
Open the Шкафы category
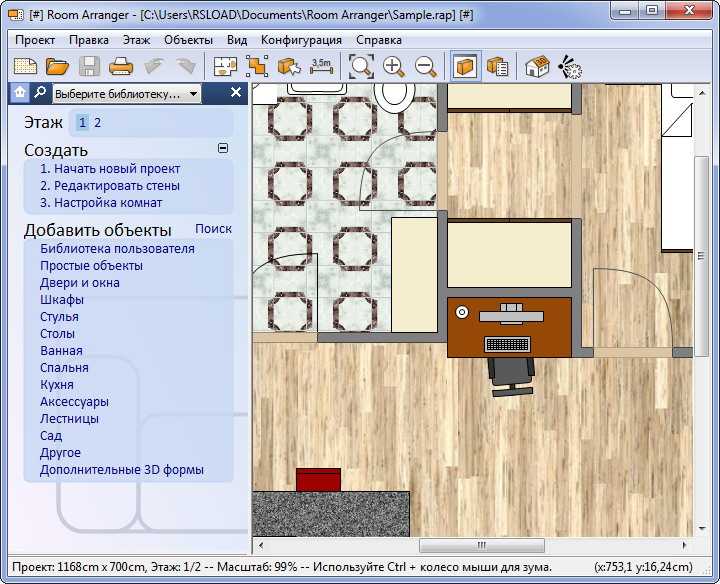pos(62,300)
